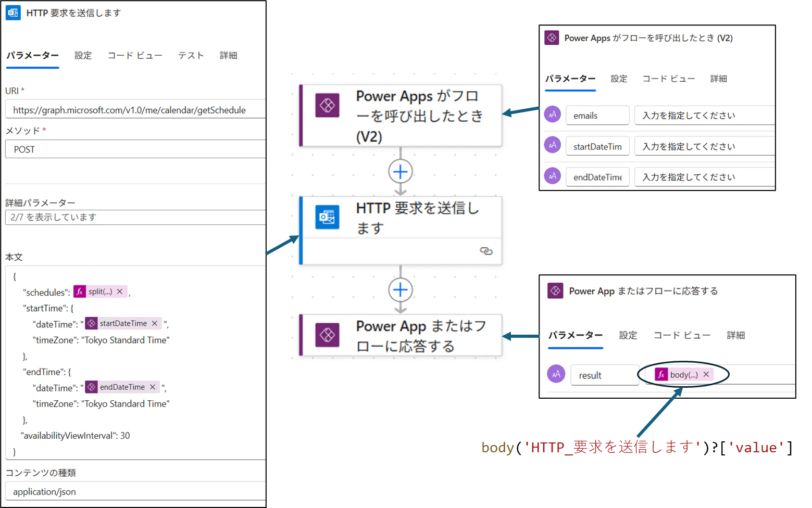Remove the body(...) expression token

coord(706,374)
